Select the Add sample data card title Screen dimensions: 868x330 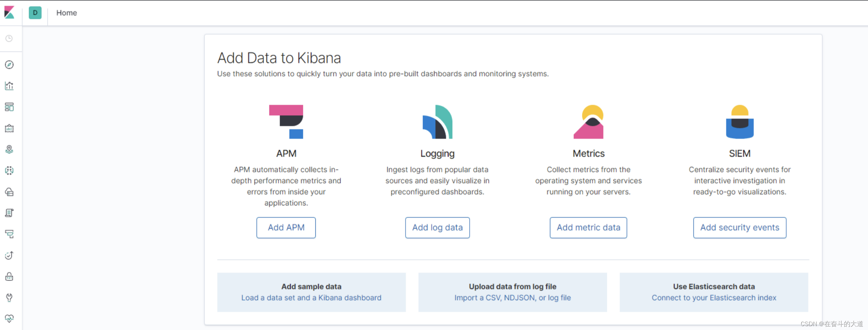311,287
